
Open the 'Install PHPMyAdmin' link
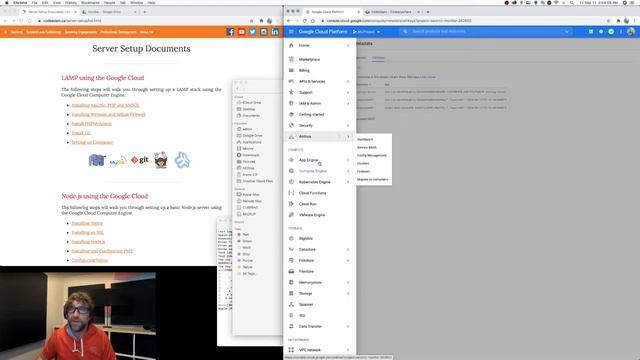[x=91, y=124]
